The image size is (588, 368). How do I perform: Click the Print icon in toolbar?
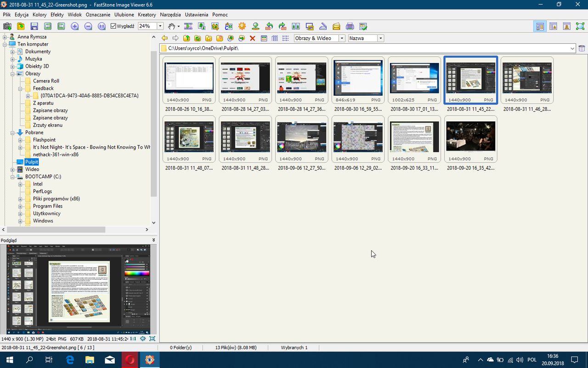(x=350, y=26)
